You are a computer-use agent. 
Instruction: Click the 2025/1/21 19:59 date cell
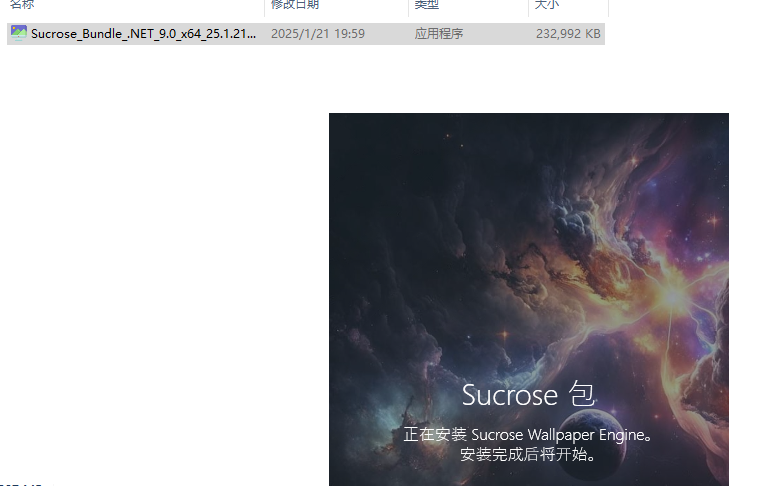[x=318, y=34]
